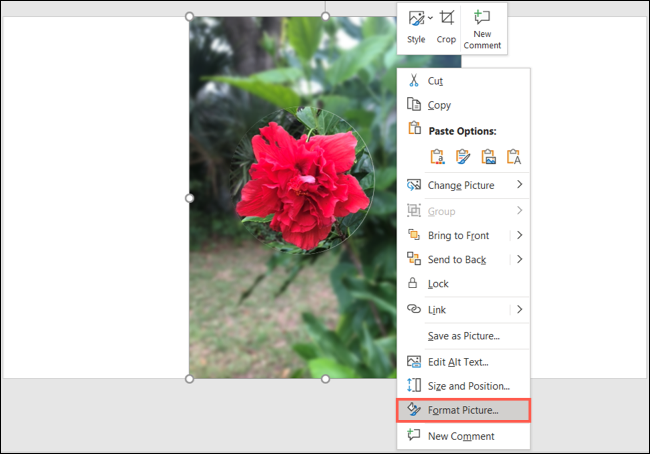Paste using Keep Source Formatting icon
This screenshot has width=650, height=454.
(x=463, y=156)
